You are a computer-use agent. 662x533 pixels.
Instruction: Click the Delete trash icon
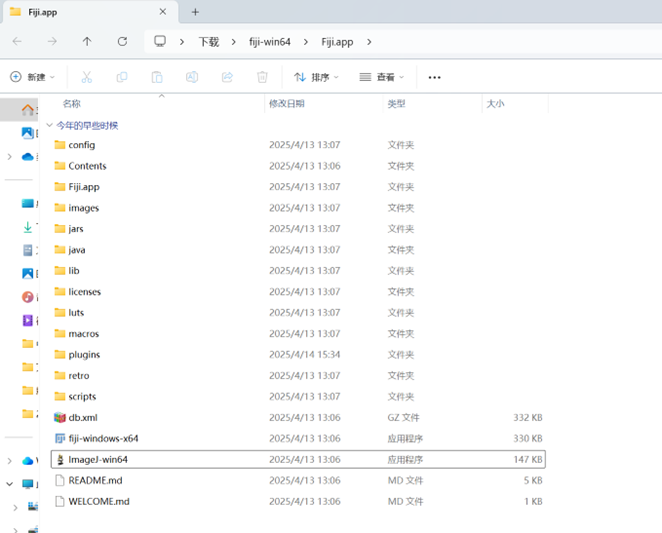pos(262,77)
